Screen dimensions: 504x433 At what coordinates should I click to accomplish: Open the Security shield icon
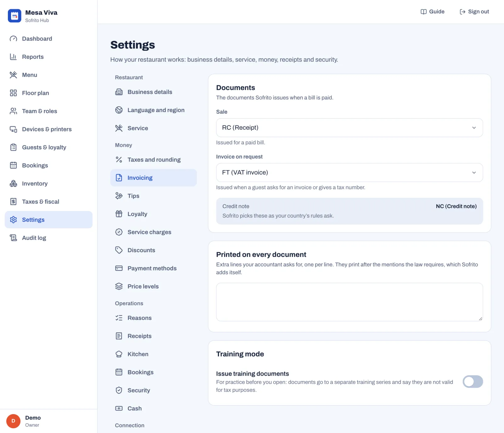[119, 390]
